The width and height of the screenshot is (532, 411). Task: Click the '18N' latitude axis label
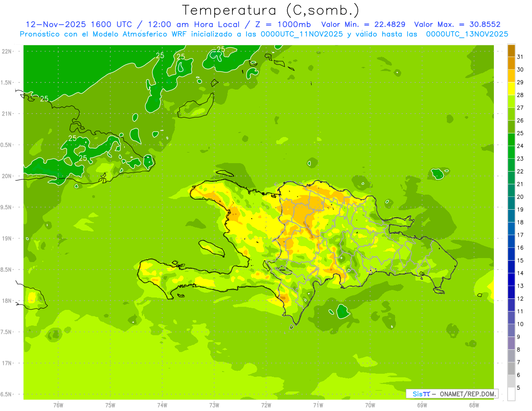coord(7,301)
